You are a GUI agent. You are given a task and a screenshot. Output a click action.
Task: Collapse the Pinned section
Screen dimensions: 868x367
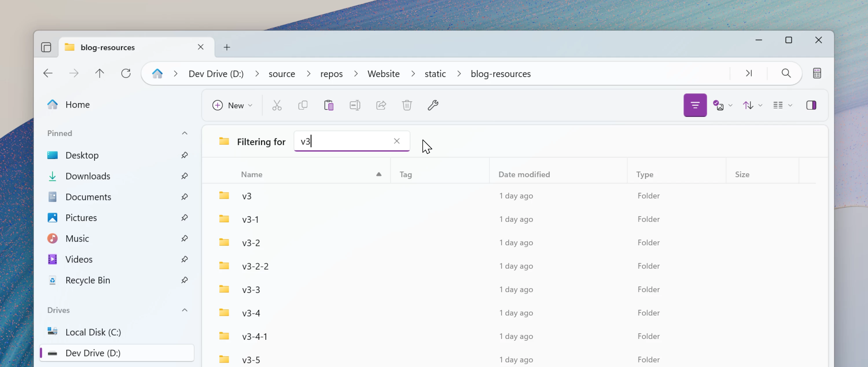click(185, 133)
